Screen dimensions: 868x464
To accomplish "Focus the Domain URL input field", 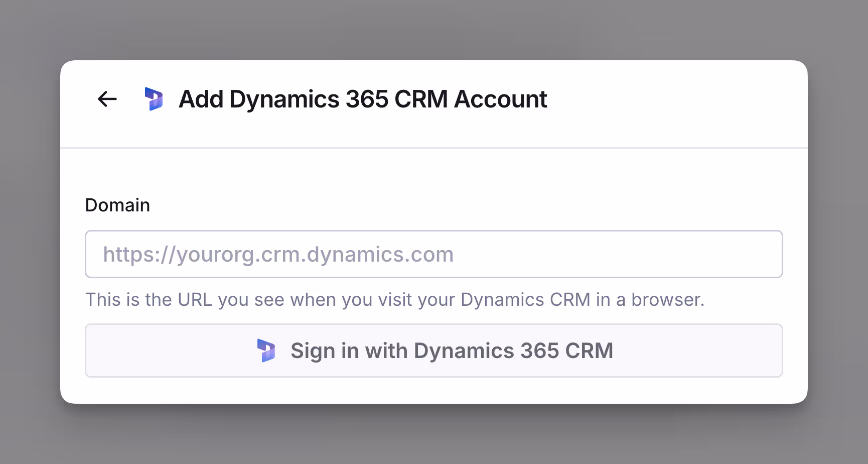I will click(434, 254).
